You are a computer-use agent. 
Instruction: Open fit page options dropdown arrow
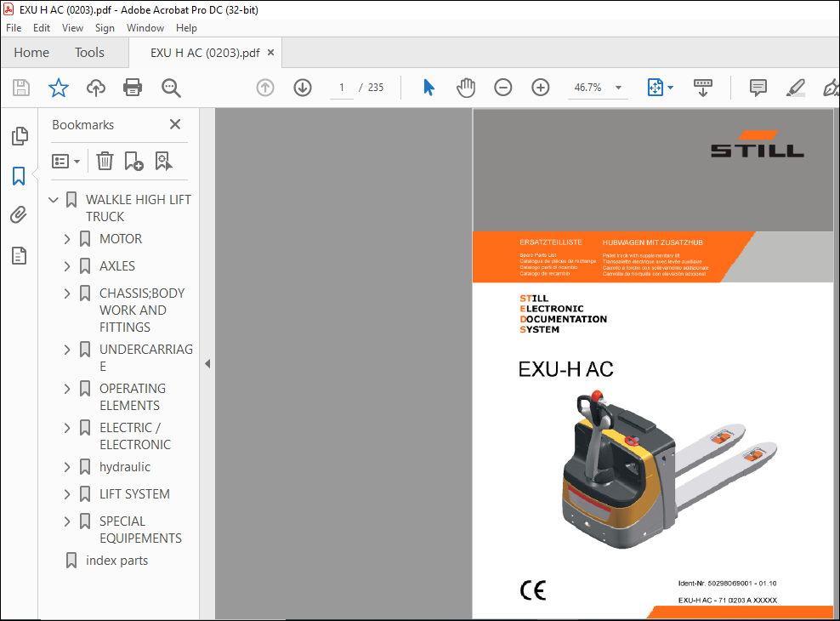tap(670, 88)
